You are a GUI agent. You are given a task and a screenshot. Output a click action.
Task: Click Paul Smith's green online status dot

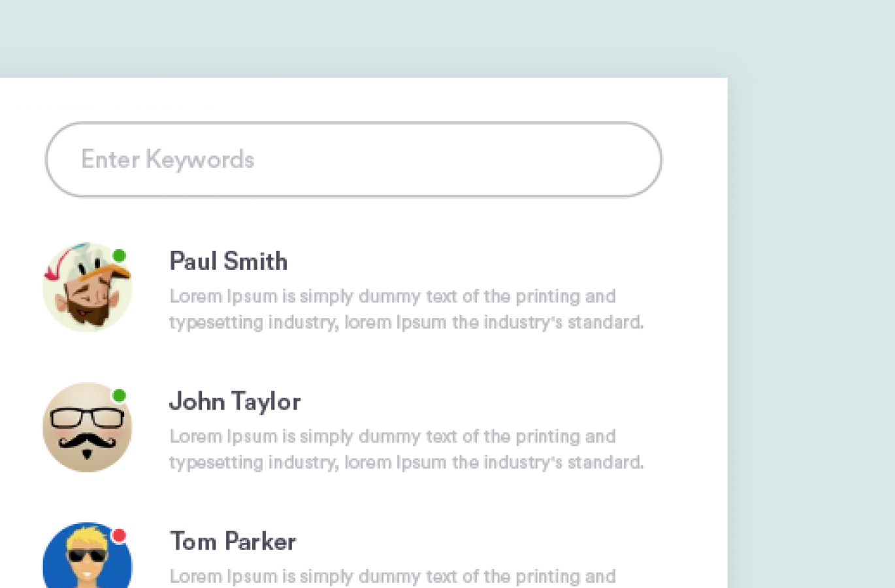tap(119, 255)
